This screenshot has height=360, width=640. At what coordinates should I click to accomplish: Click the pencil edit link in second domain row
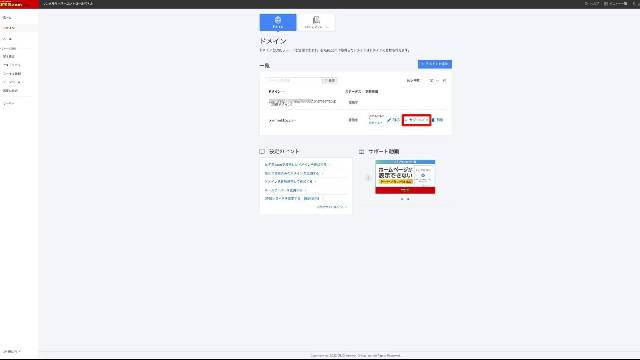click(393, 120)
